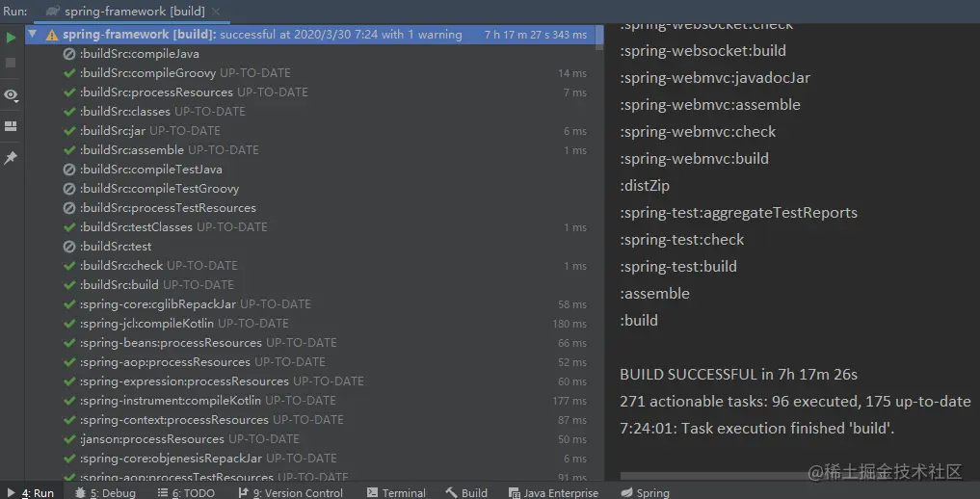Click the 14 ms duration value
This screenshot has width=980, height=499.
coord(572,73)
